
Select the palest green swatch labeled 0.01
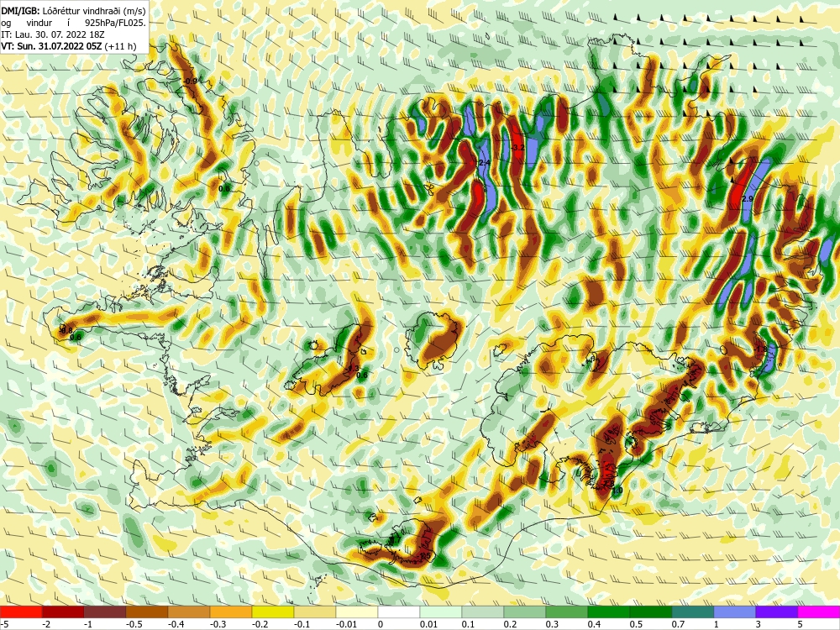pos(441,612)
